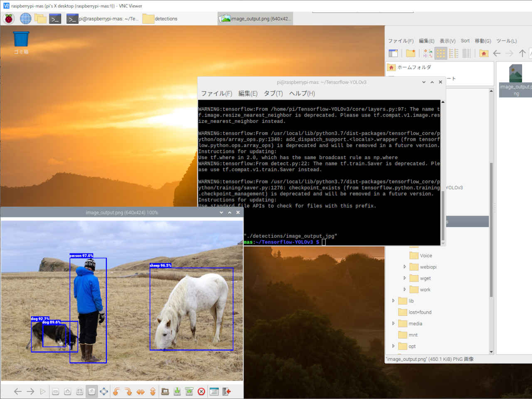The image size is (532, 399).
Task: Open a new tab in file manager
Action: click(x=393, y=53)
